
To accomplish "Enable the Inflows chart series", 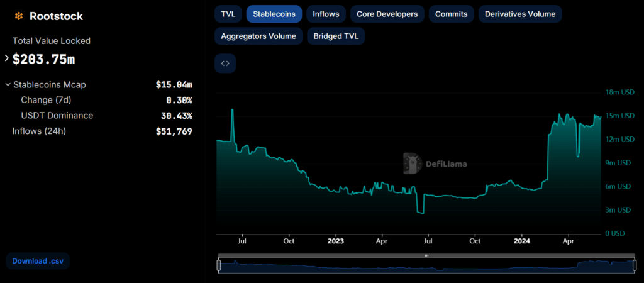I will coord(326,14).
